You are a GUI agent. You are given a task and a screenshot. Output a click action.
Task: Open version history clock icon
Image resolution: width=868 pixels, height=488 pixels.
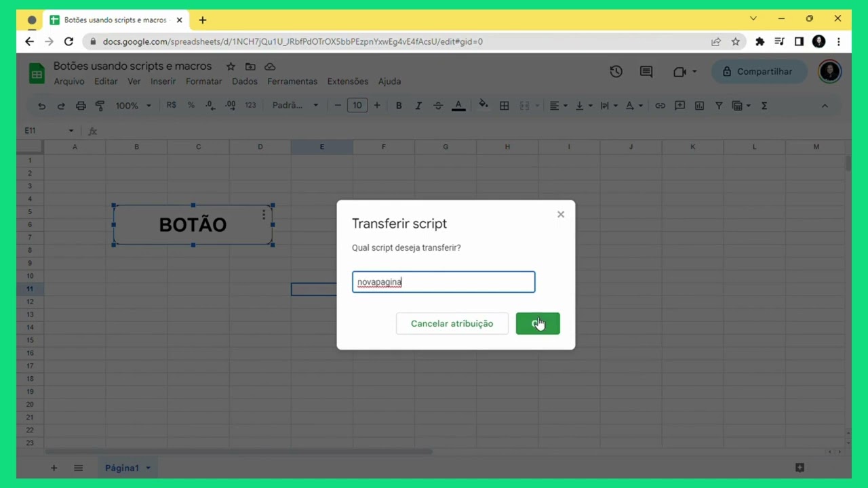click(616, 71)
